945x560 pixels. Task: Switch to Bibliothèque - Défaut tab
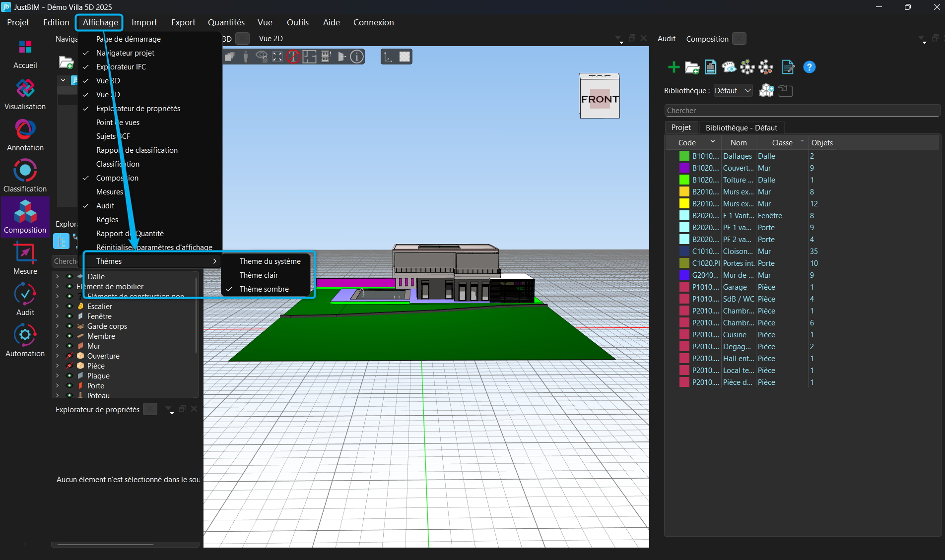point(741,128)
